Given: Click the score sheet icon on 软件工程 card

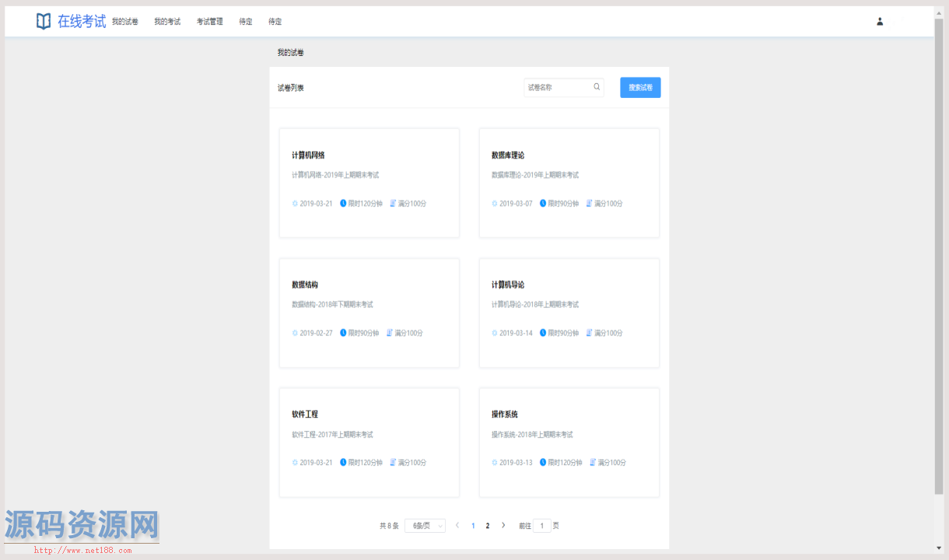Looking at the screenshot, I should 393,463.
